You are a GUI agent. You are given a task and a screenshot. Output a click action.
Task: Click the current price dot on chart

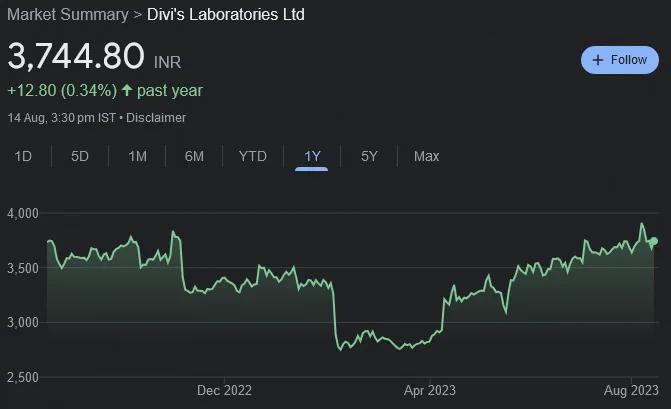pos(653,241)
